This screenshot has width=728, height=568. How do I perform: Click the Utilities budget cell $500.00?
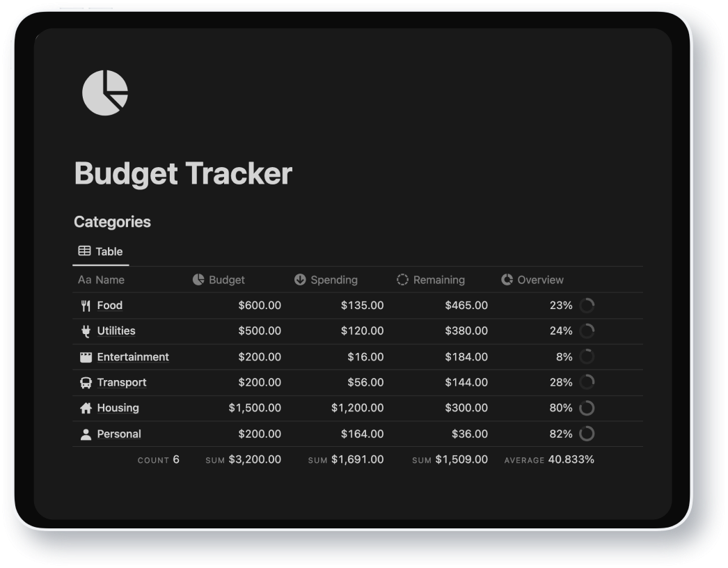click(260, 331)
